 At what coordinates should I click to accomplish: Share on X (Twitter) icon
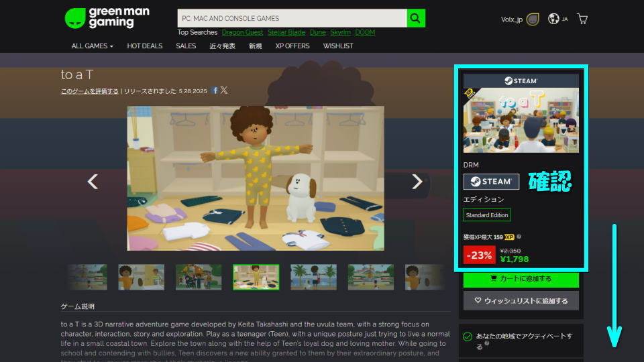pyautogui.click(x=224, y=90)
